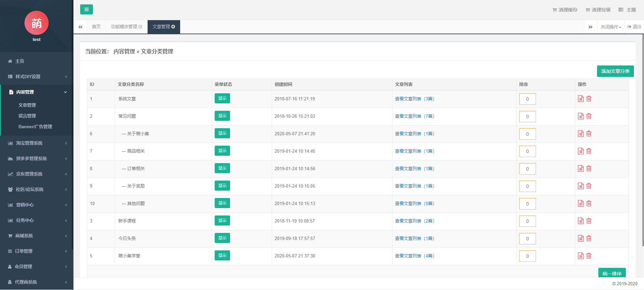Screen dimensions: 644x290
Task: Click trash icon for 常见问题 row
Action: (589, 116)
